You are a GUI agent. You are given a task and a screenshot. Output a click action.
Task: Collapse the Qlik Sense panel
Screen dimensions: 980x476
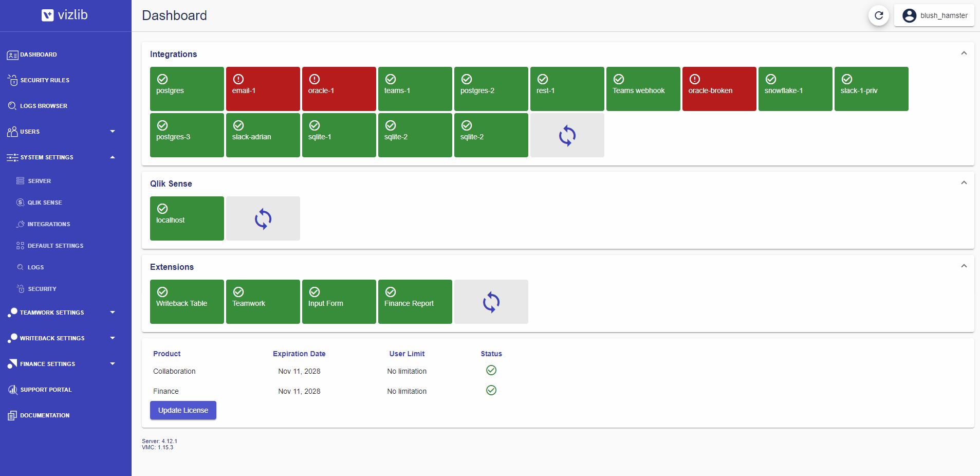(x=964, y=183)
